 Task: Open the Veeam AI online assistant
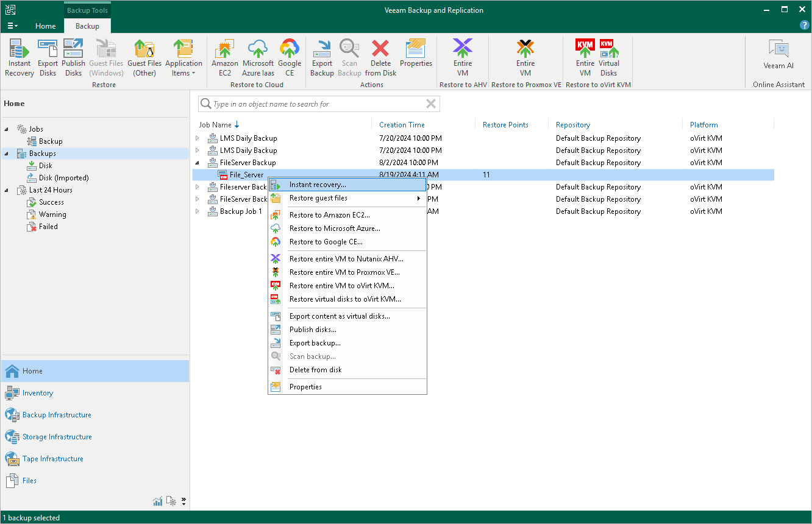tap(778, 55)
